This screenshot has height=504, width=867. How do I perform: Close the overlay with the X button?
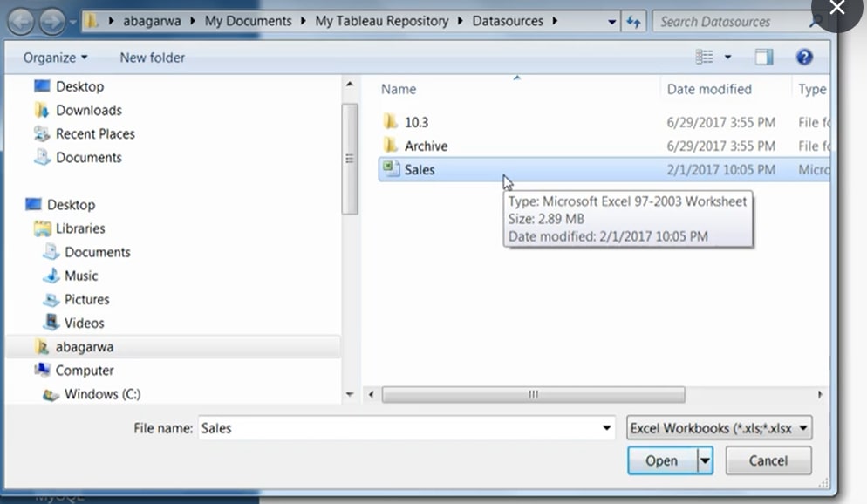point(837,8)
